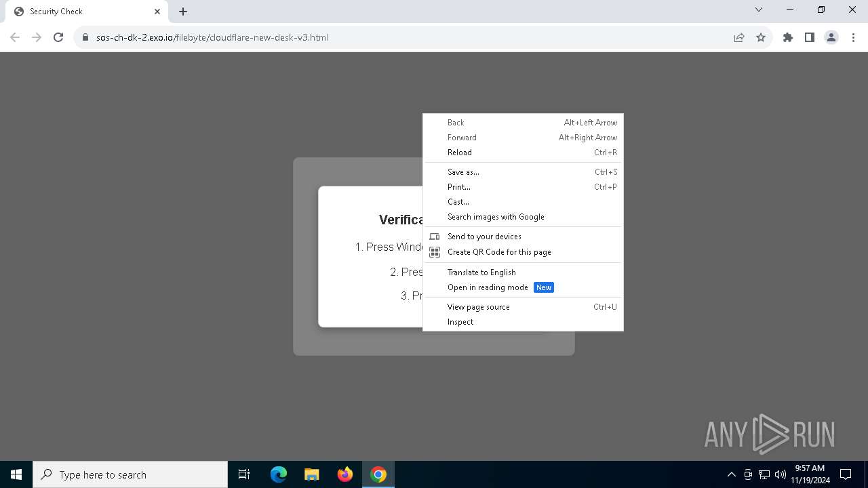868x488 pixels.
Task: Open Chrome's three-dot menu
Action: click(x=853, y=37)
